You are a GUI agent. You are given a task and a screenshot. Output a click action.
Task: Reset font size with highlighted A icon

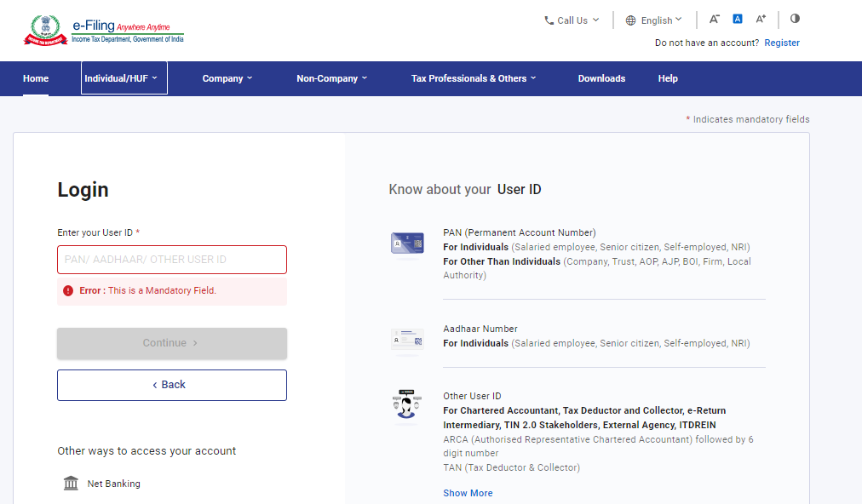tap(738, 19)
